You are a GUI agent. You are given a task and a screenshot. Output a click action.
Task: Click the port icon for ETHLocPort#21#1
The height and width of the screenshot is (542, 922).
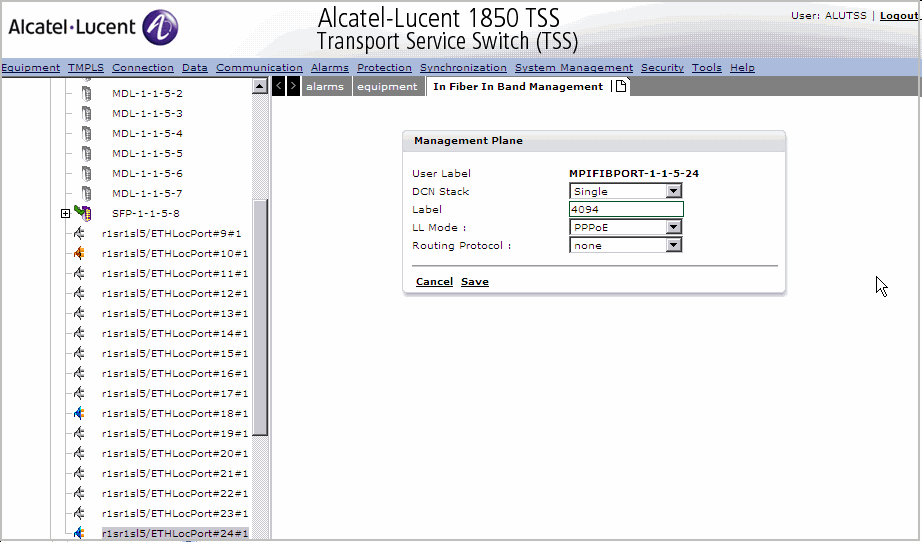coord(79,473)
